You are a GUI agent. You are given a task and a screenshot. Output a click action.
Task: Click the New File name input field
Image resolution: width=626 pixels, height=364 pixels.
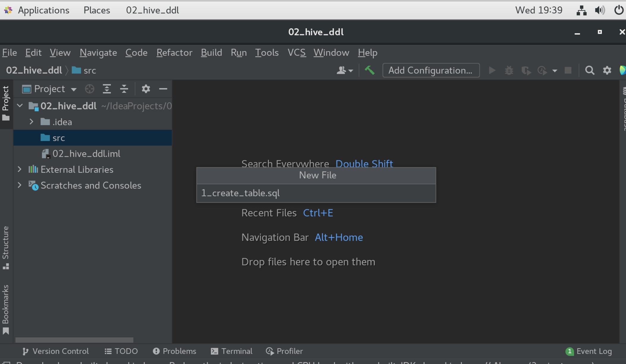point(316,193)
